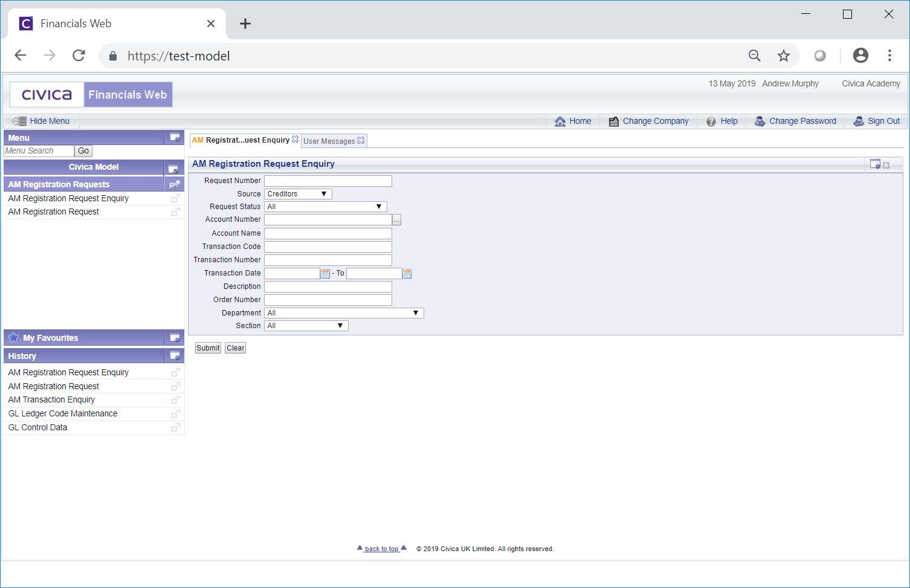This screenshot has height=588, width=910.
Task: Click the Sign Out icon
Action: pos(859,121)
